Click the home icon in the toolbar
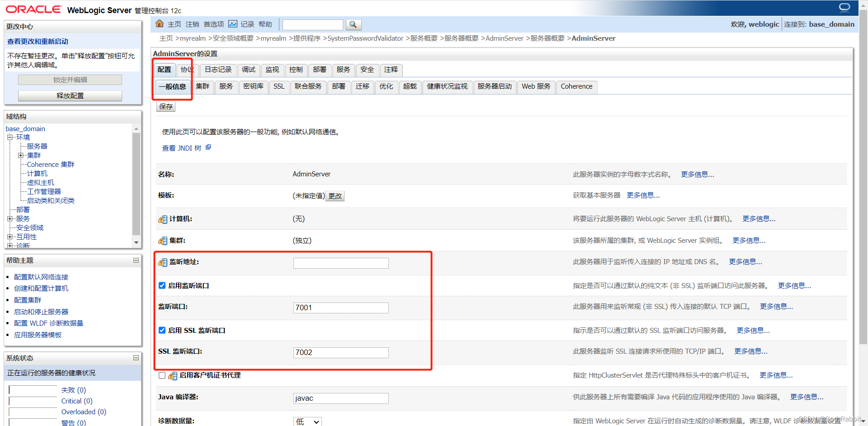Viewport: 868px width, 426px height. coord(159,24)
